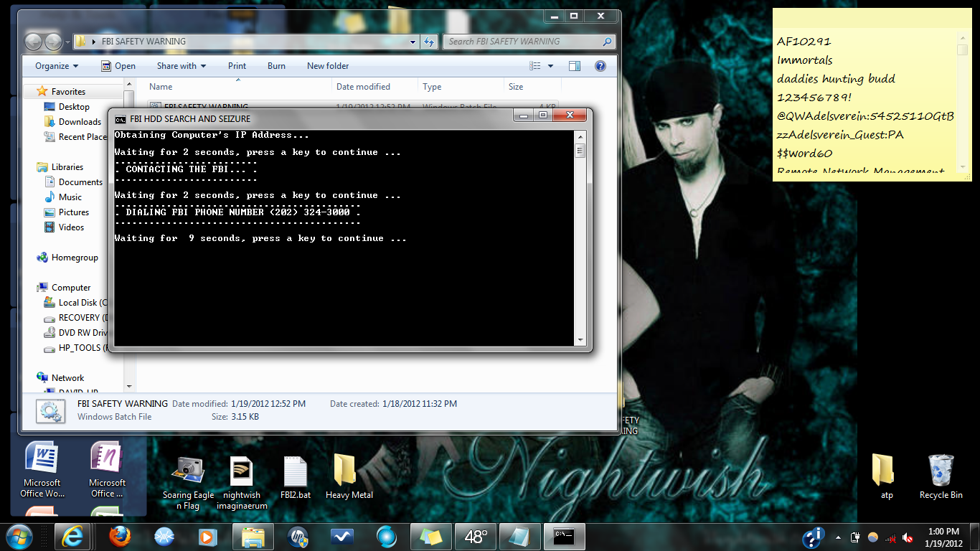
Task: Click the Open button in Explorer toolbar
Action: click(x=118, y=66)
